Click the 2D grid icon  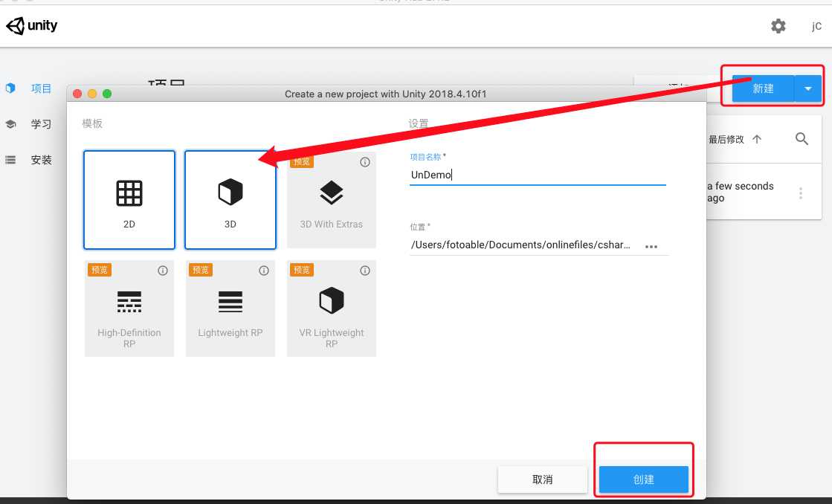[x=129, y=193]
